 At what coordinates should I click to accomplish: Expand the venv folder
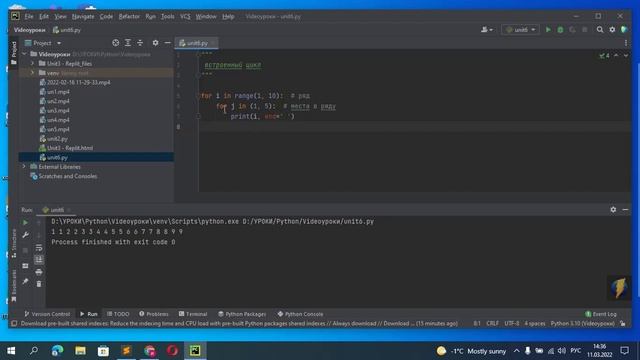[33, 73]
